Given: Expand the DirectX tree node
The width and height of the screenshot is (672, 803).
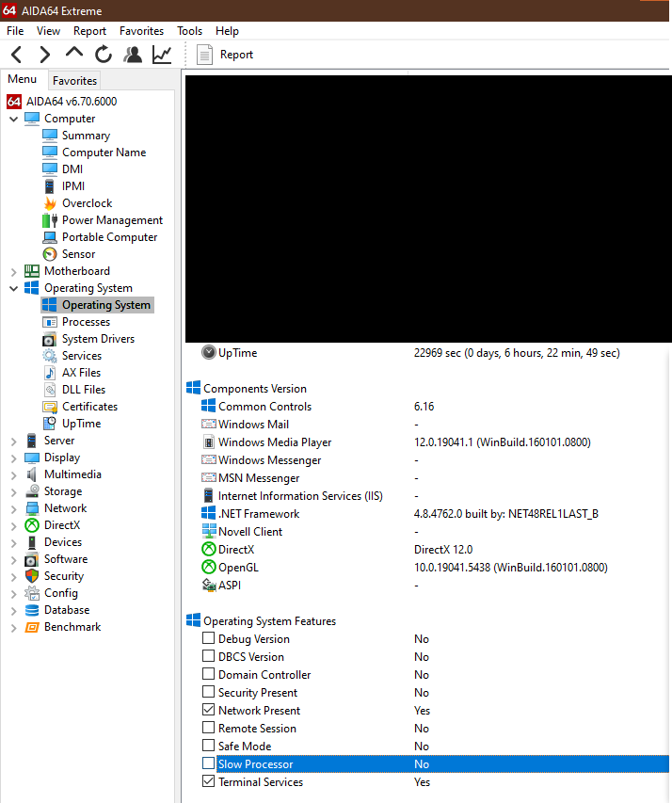Looking at the screenshot, I should click(14, 525).
